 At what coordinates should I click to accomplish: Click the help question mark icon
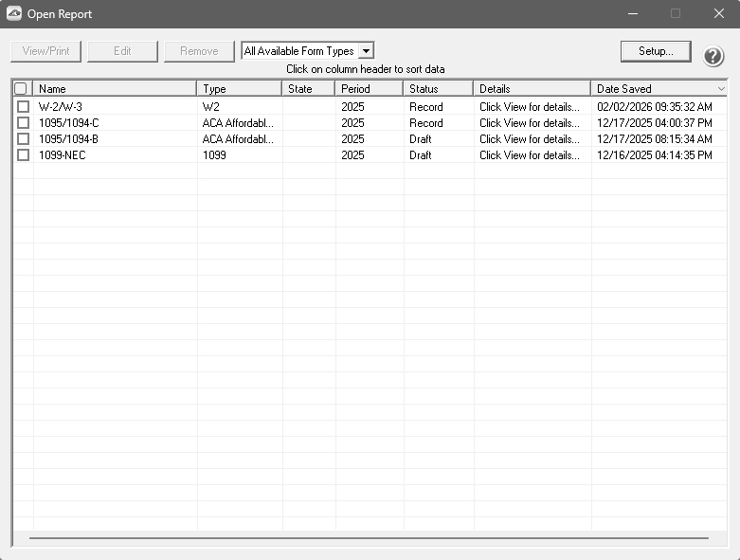713,56
